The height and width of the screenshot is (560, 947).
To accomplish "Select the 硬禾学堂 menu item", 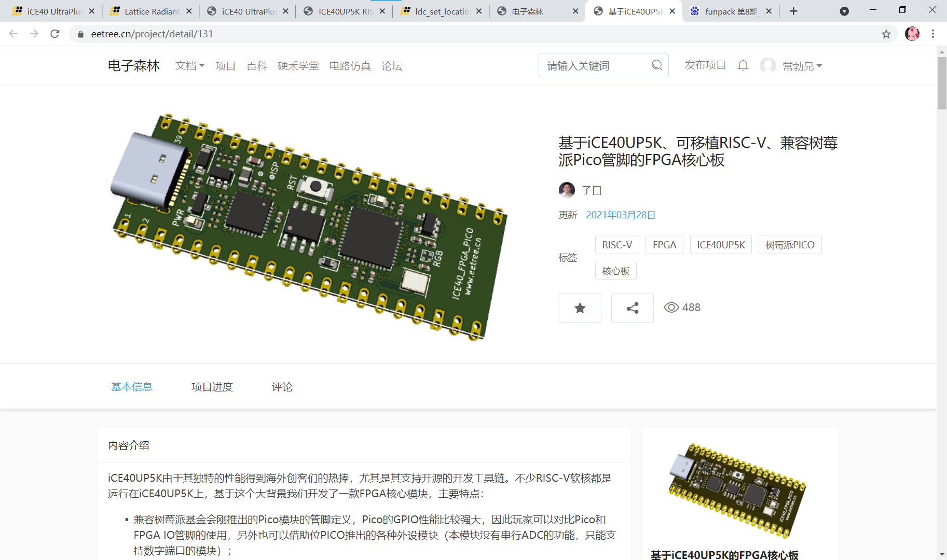I will (x=298, y=66).
